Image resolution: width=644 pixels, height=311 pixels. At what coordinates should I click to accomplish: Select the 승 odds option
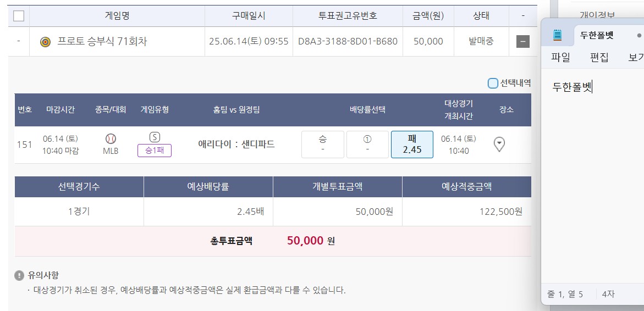coord(323,144)
